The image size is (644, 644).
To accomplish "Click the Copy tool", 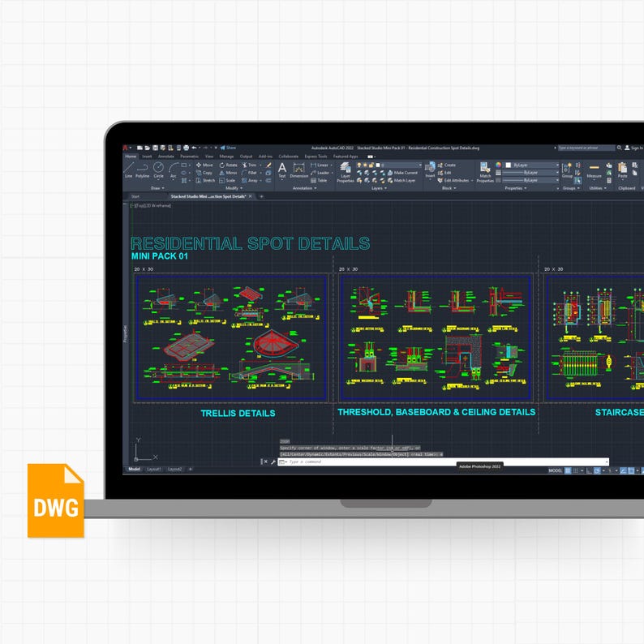I will [x=204, y=173].
